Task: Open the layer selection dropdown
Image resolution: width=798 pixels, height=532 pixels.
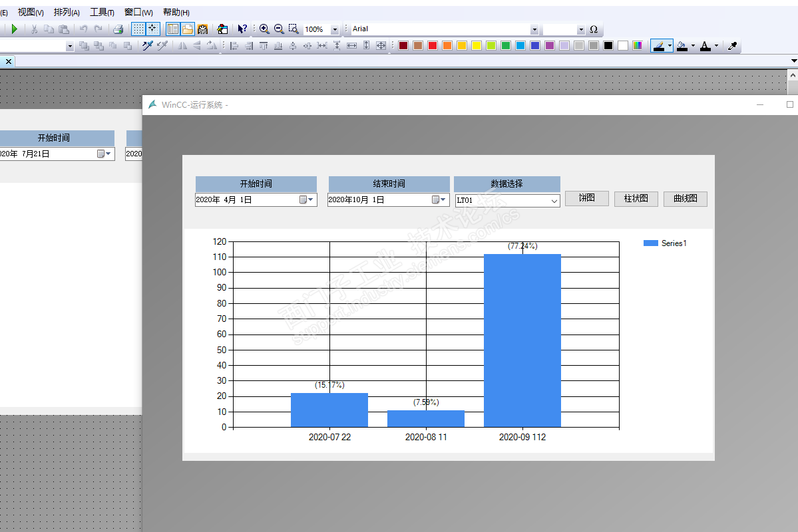Action: pyautogui.click(x=71, y=47)
